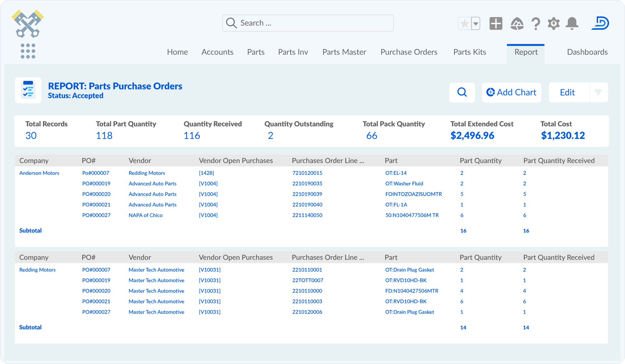This screenshot has width=625, height=364.
Task: Click the crossed pistons logo
Action: click(x=28, y=24)
